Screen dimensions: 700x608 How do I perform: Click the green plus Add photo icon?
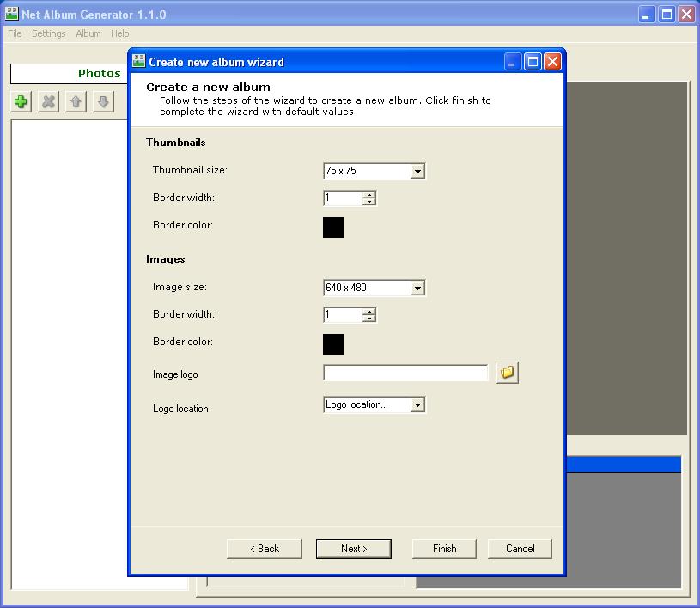21,102
